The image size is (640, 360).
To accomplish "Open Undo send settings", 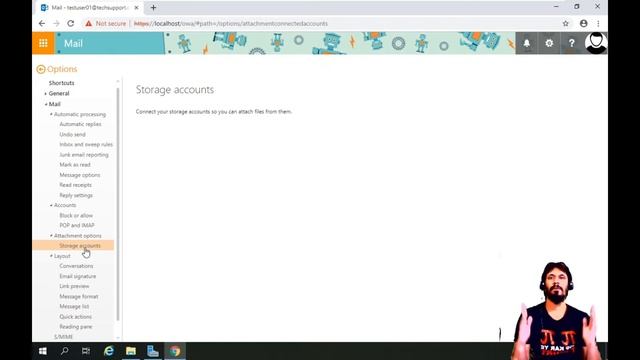I will coord(72,134).
